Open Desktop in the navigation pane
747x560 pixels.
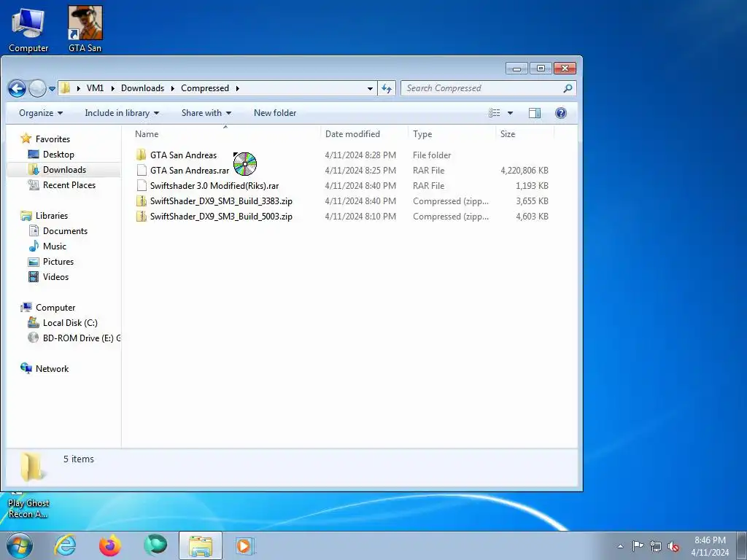pos(58,155)
